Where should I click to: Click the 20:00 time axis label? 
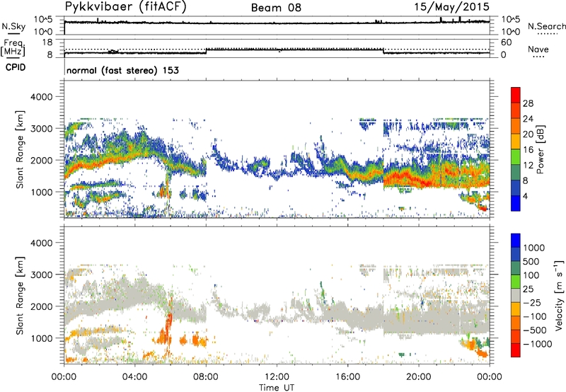[419, 377]
